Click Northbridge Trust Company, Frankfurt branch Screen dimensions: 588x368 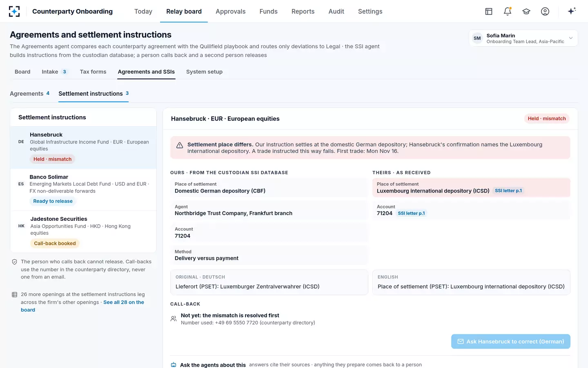234,213
